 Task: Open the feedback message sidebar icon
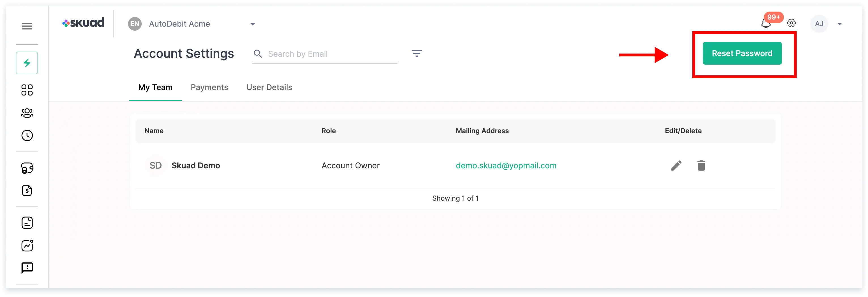[x=27, y=268]
